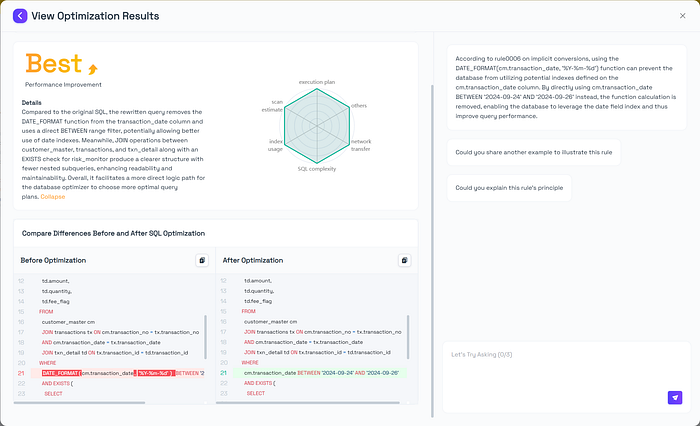700x426 pixels.
Task: Send the question with the paper-plane button
Action: pos(675,397)
